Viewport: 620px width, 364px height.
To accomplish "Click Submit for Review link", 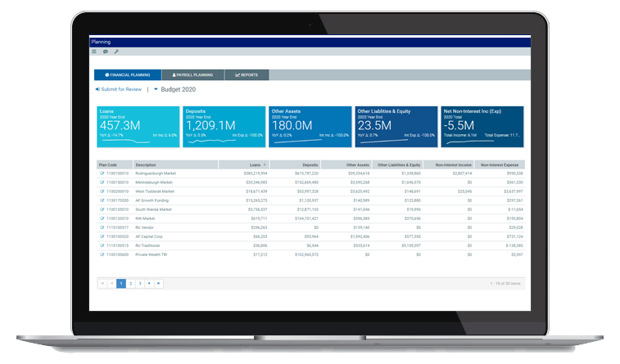I will click(118, 89).
